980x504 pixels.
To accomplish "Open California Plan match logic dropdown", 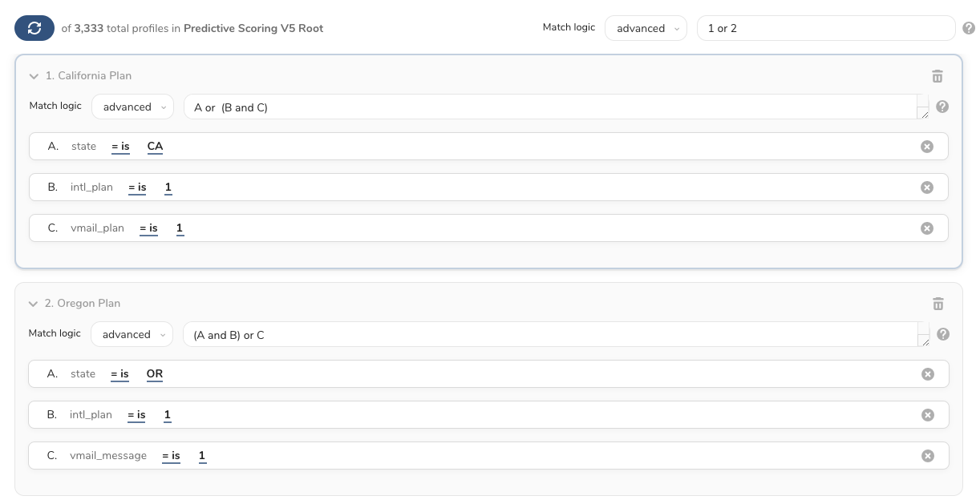I will [x=132, y=107].
